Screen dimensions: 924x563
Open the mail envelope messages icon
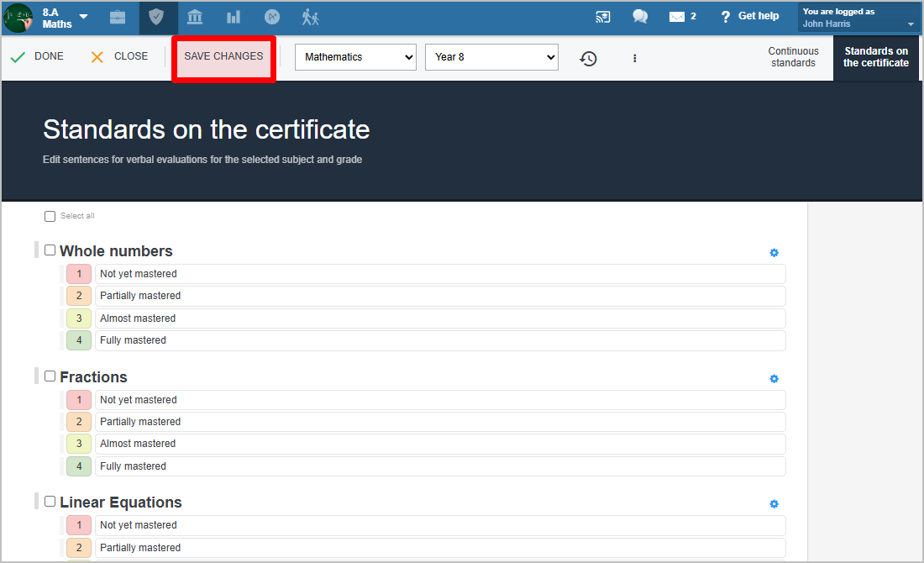coord(677,17)
